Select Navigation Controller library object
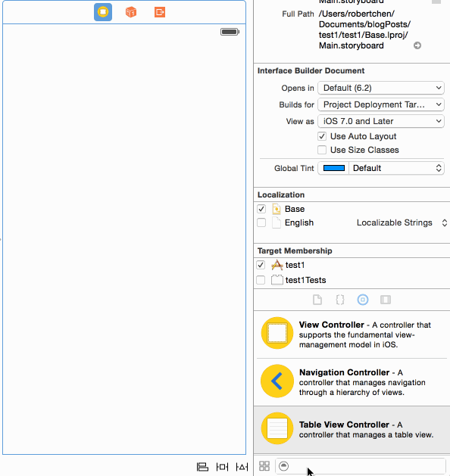The image size is (450, 476). [x=352, y=382]
